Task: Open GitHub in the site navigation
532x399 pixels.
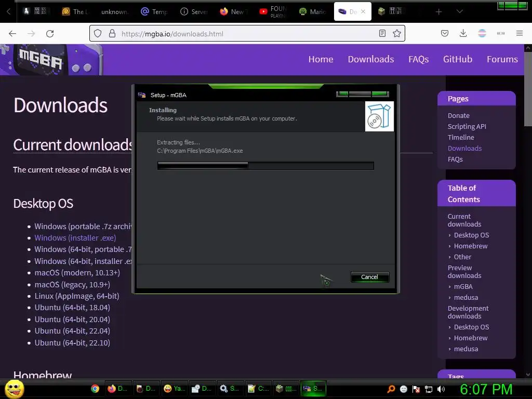Action: point(457,59)
